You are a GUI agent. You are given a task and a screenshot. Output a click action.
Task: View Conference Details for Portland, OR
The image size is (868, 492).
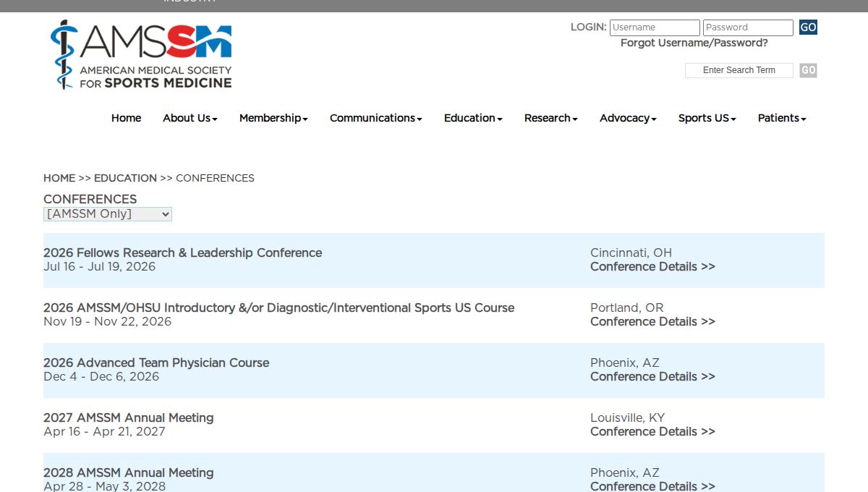point(652,321)
